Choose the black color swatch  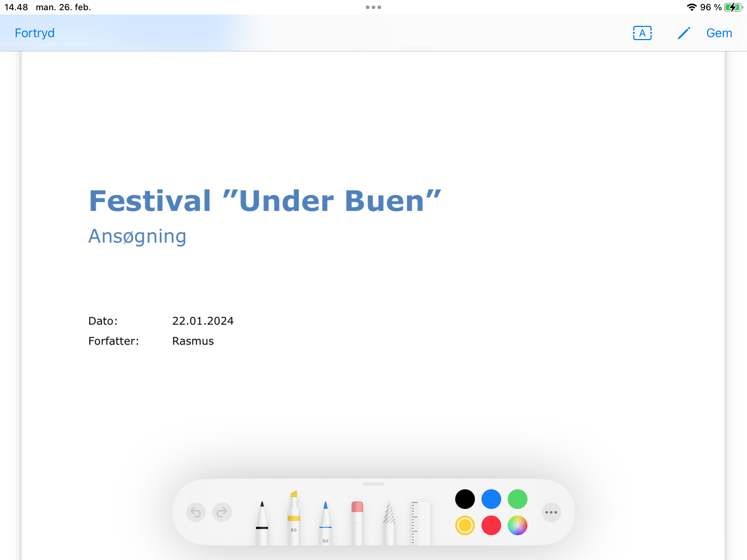[x=465, y=499]
